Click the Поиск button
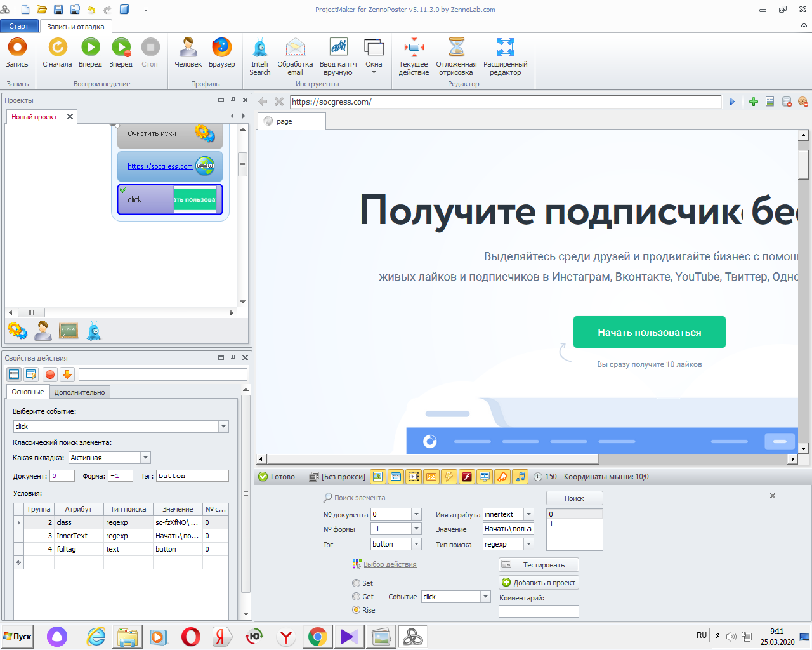Viewport: 812px width, 650px height. 574,498
